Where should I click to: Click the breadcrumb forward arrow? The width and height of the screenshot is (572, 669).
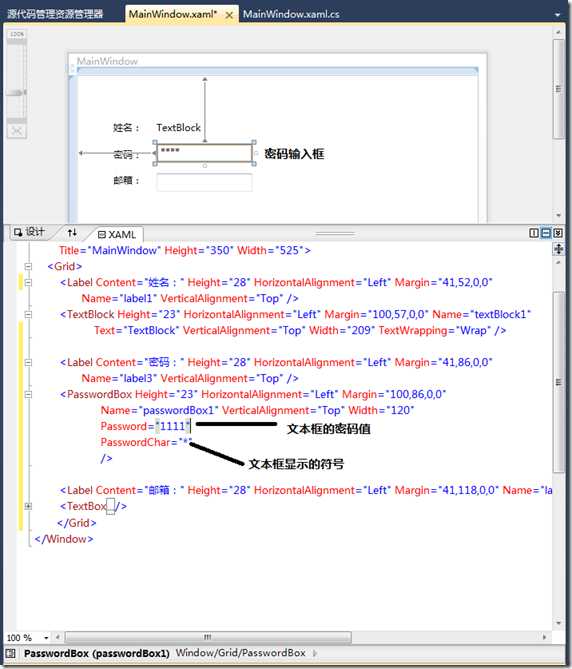pyautogui.click(x=315, y=653)
